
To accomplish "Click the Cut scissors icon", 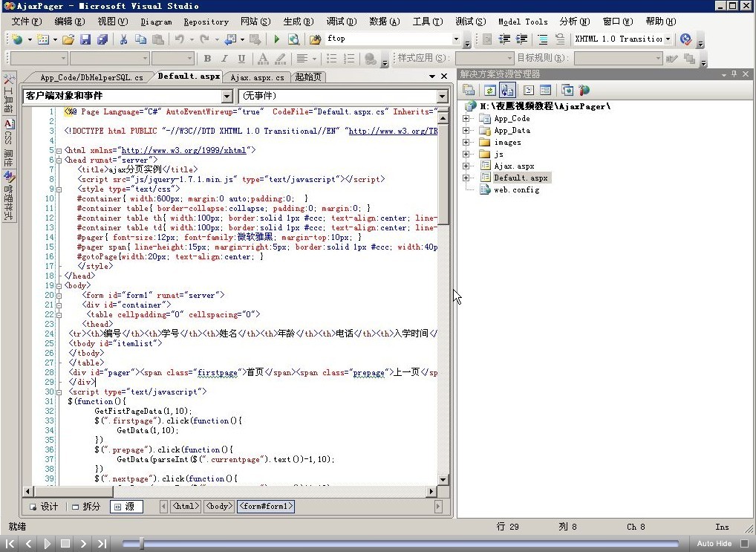I will (123, 39).
